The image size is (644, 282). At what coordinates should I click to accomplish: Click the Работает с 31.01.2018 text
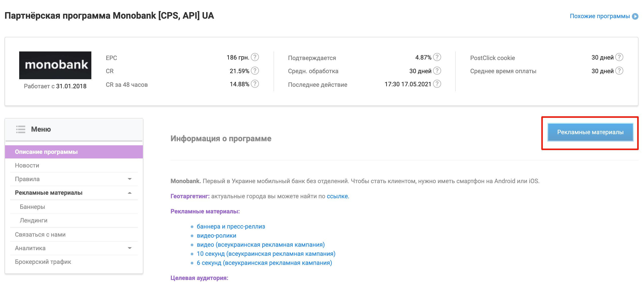55,86
